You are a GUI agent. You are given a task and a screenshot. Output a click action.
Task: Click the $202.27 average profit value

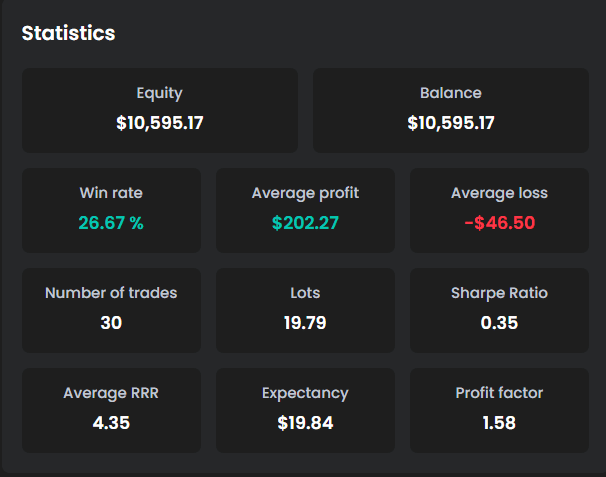[305, 223]
